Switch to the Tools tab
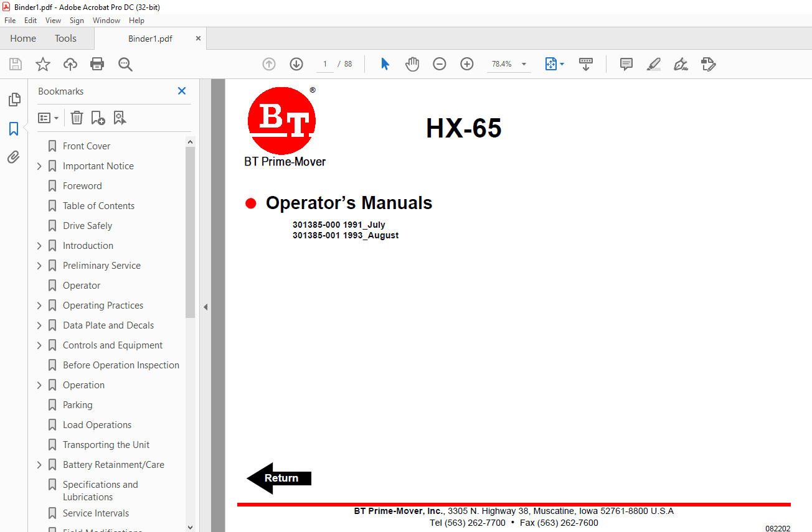The height and width of the screenshot is (532, 812). point(65,39)
